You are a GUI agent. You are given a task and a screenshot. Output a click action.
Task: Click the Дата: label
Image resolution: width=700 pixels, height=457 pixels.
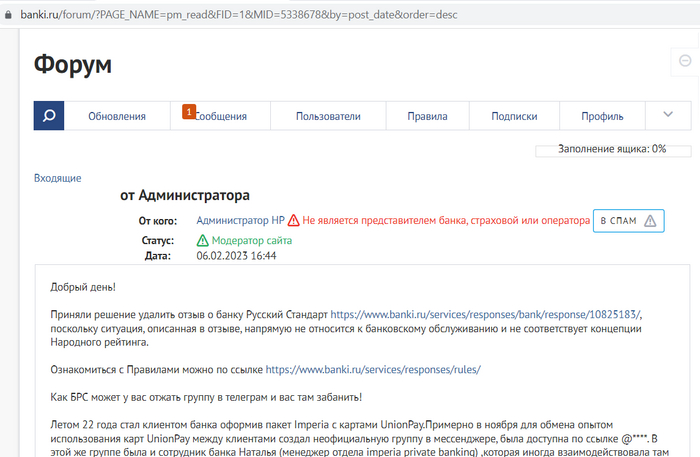point(158,256)
